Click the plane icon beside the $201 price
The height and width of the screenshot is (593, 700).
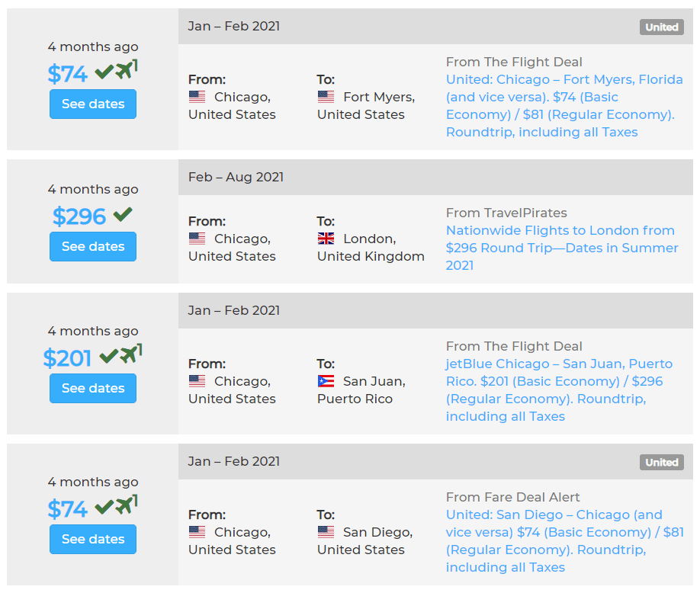tap(130, 355)
